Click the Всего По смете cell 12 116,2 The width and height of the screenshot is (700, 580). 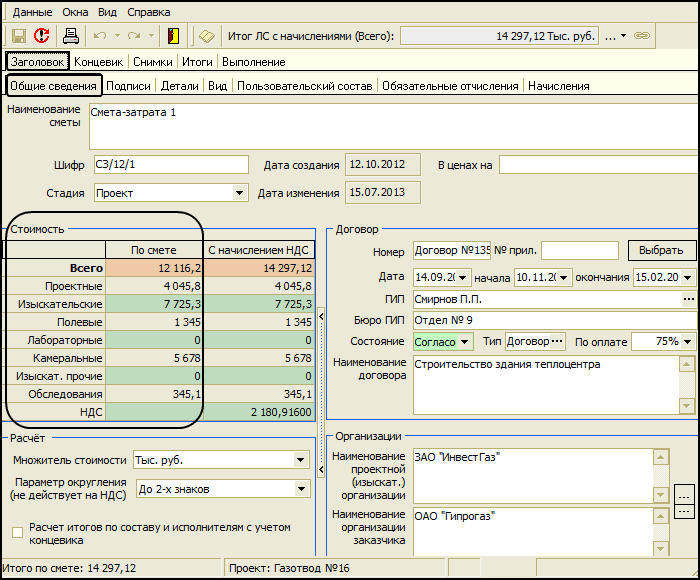154,268
